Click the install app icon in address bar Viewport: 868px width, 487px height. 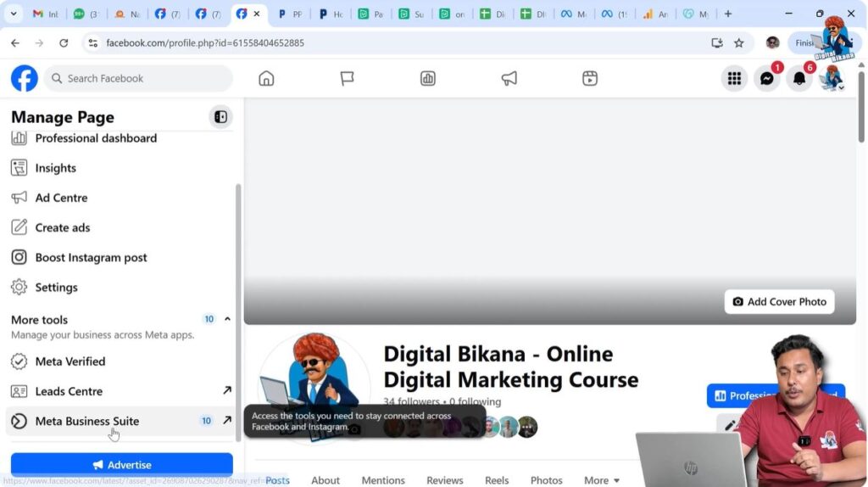717,42
